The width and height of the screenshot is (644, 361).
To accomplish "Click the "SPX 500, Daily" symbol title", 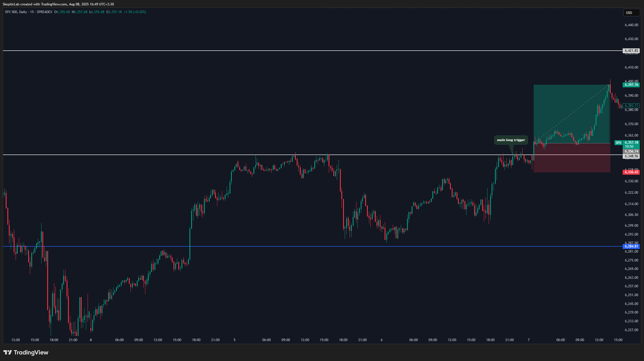I will point(16,12).
